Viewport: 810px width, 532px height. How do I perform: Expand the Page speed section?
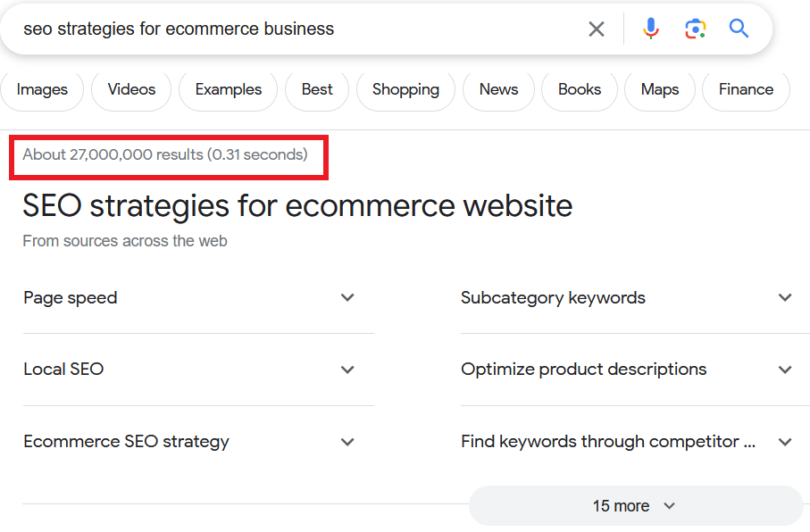347,298
